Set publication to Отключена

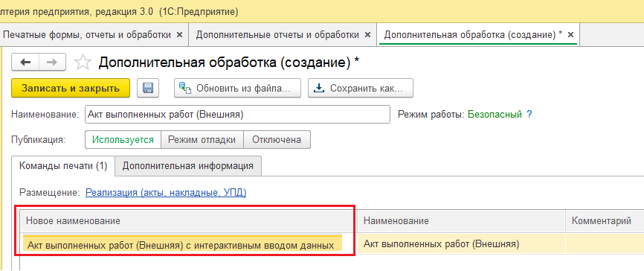point(277,139)
